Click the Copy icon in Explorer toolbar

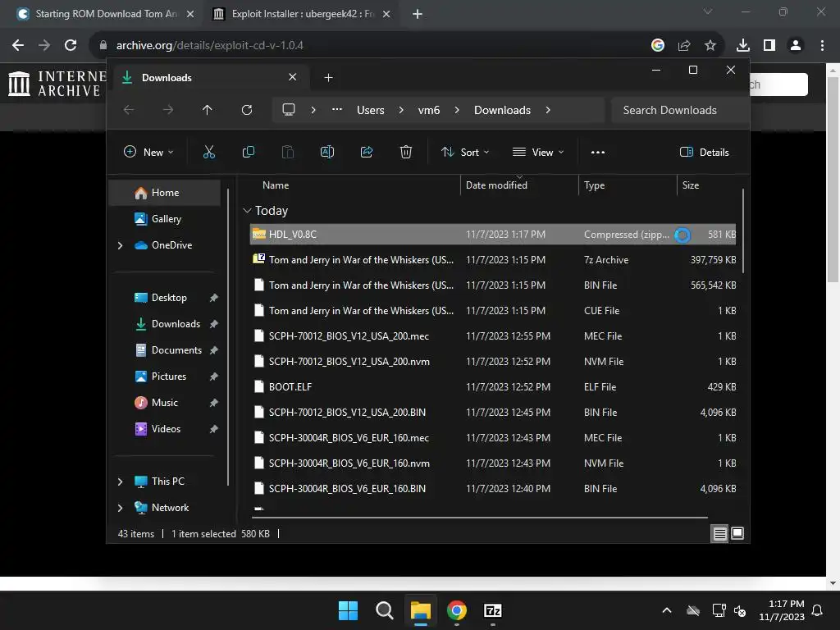coord(249,152)
